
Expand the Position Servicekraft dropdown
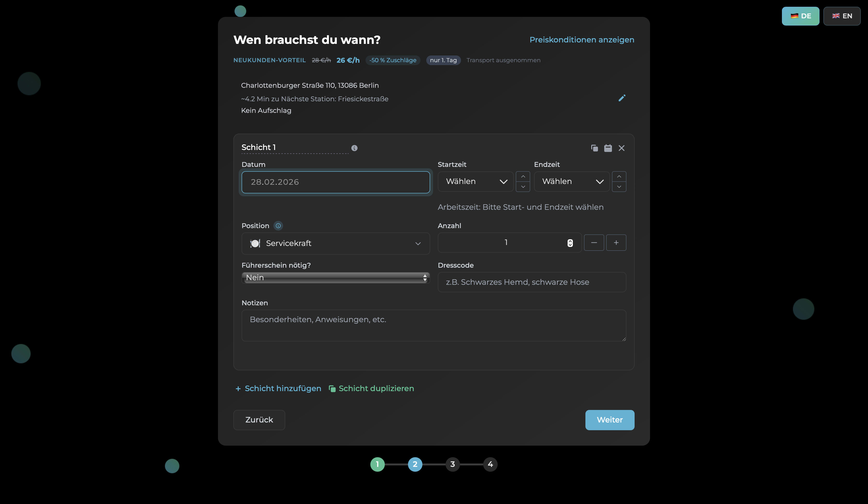coord(335,244)
